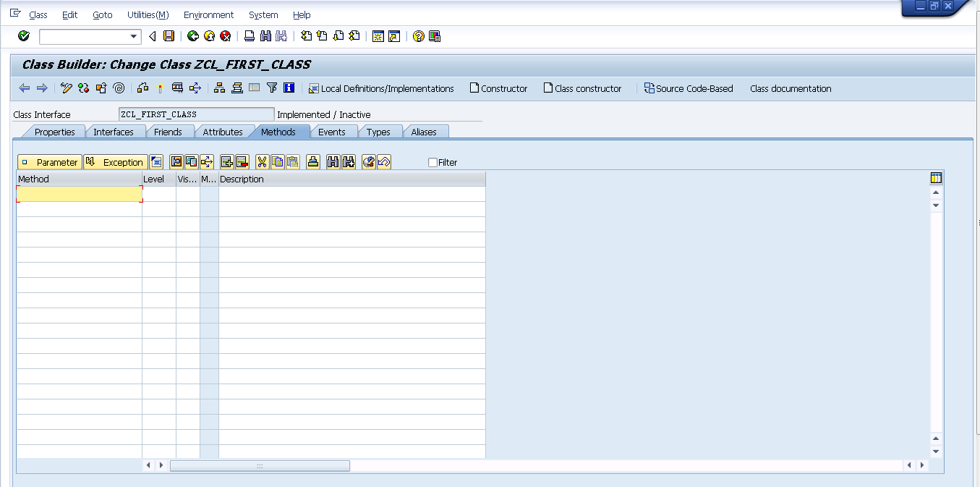Open the Goto menu
The width and height of the screenshot is (980, 487).
(x=102, y=14)
